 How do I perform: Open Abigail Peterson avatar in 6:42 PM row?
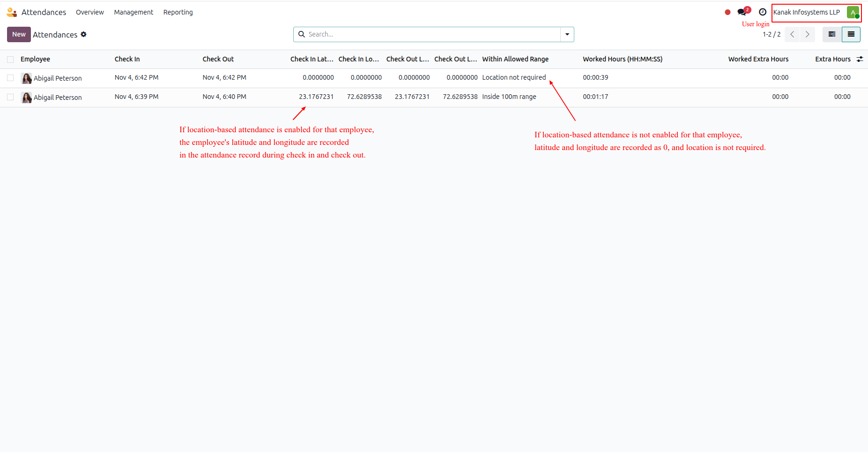point(27,78)
